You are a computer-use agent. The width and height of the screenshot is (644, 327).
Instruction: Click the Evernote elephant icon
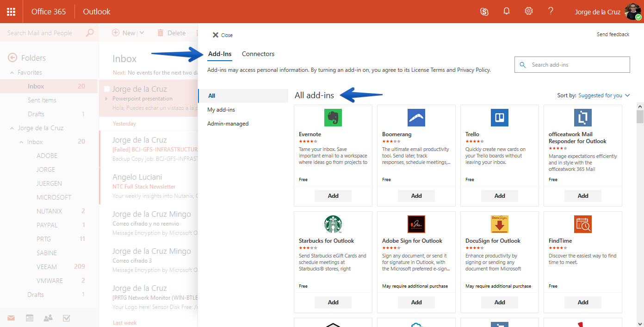[333, 118]
